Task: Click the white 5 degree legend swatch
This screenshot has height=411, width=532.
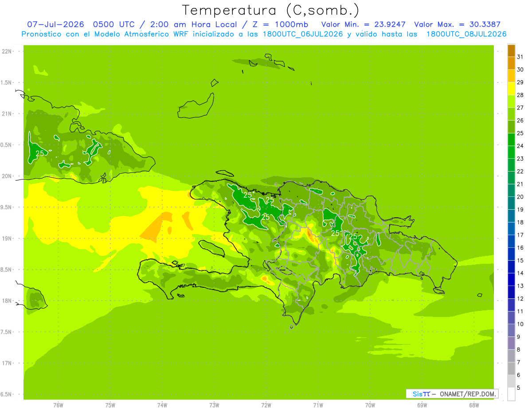Action: point(511,394)
